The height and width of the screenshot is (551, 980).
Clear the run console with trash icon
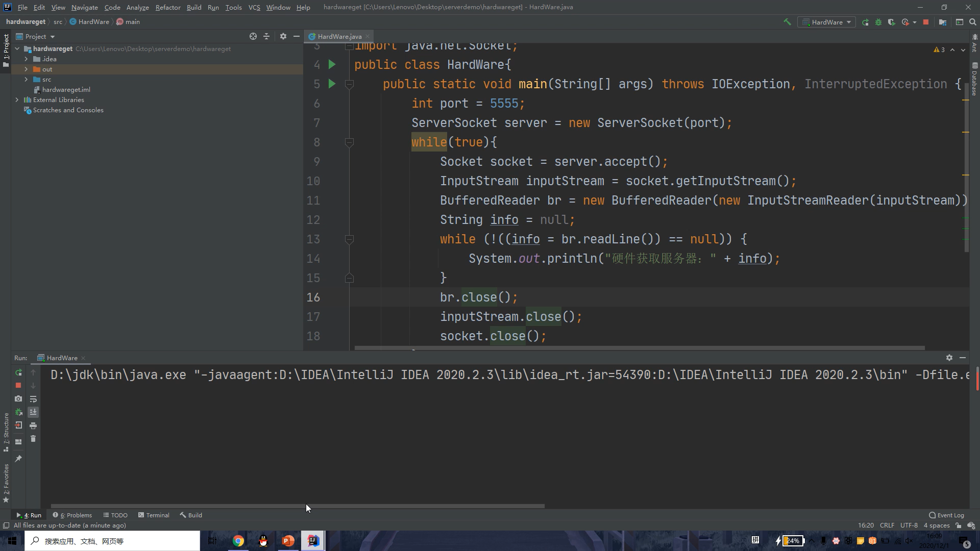click(x=33, y=439)
